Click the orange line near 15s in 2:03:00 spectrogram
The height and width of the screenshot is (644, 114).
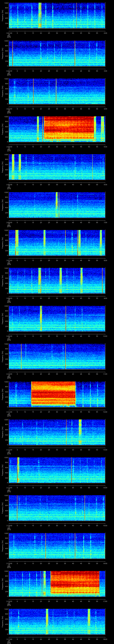(x=33, y=91)
